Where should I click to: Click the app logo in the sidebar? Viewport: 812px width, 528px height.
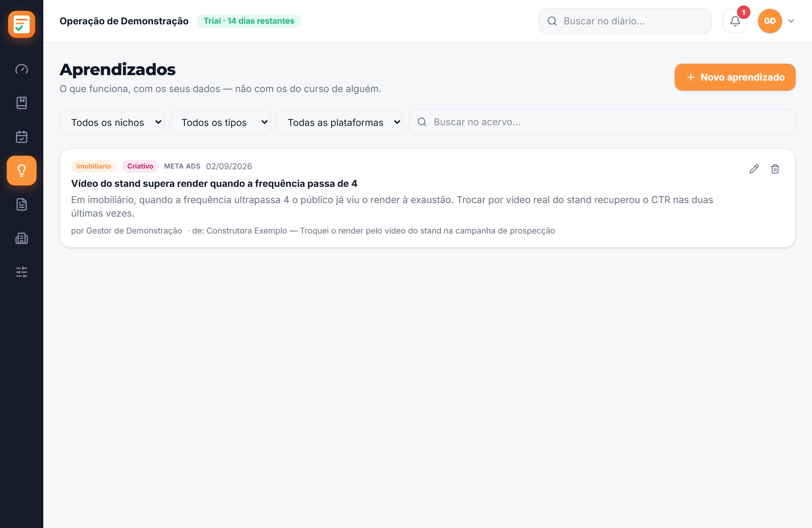(x=22, y=24)
